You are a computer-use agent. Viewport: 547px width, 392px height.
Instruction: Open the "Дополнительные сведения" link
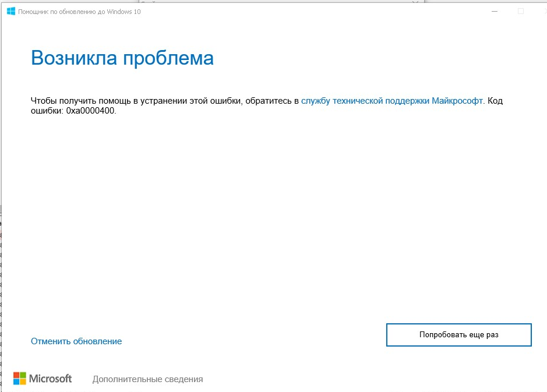pos(147,379)
